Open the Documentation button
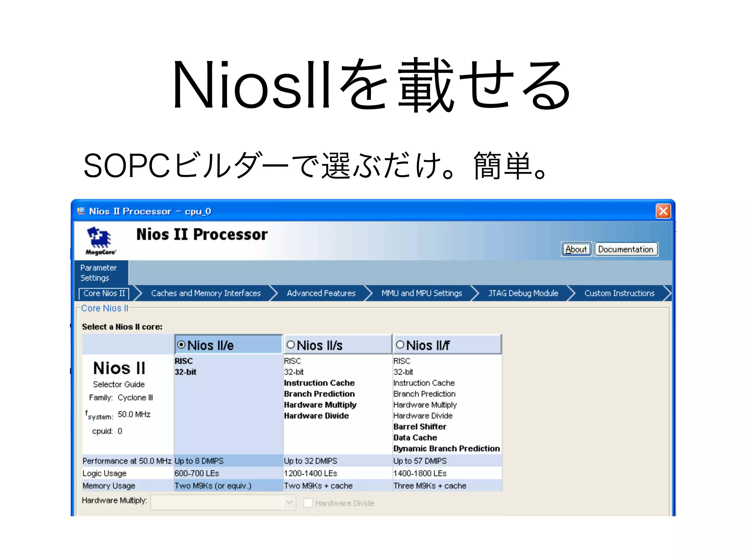 626,249
